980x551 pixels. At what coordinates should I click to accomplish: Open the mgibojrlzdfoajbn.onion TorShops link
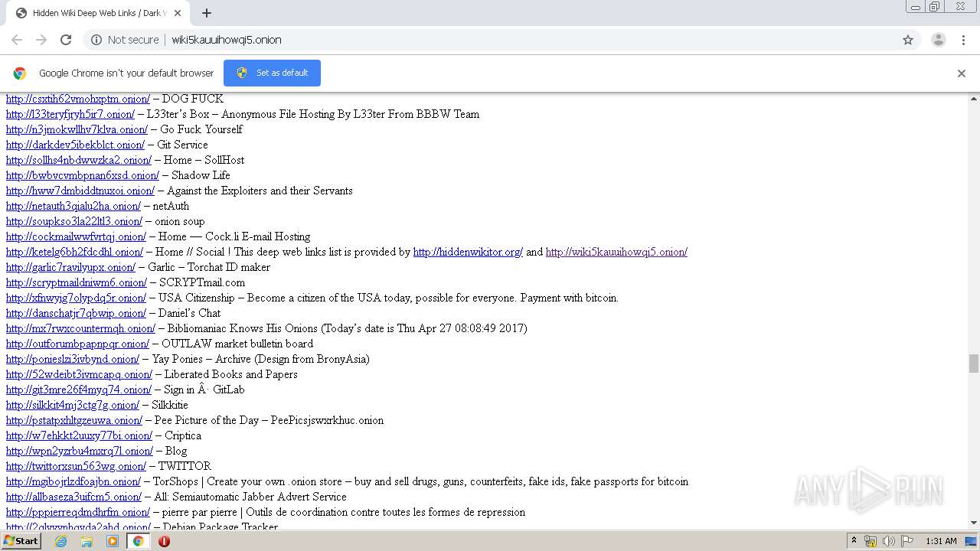[x=73, y=481]
